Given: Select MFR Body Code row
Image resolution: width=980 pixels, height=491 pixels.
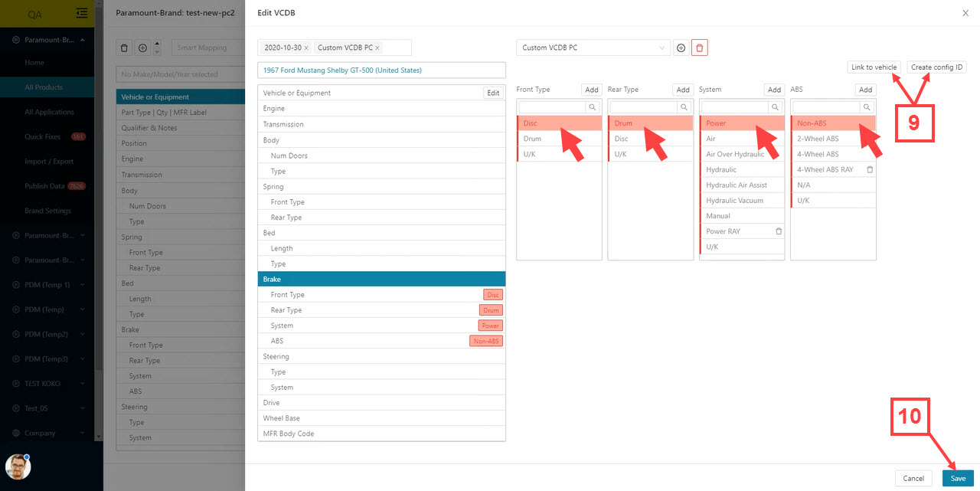Looking at the screenshot, I should point(381,434).
